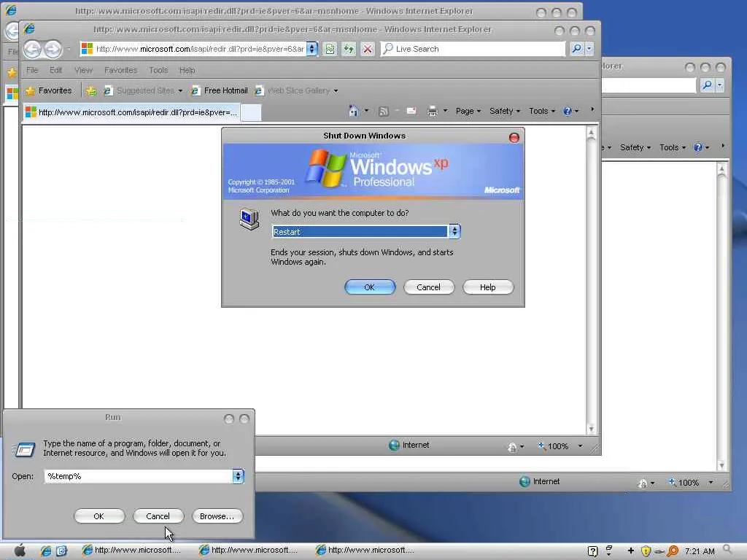Expand the Restart action dropdown

(x=454, y=231)
